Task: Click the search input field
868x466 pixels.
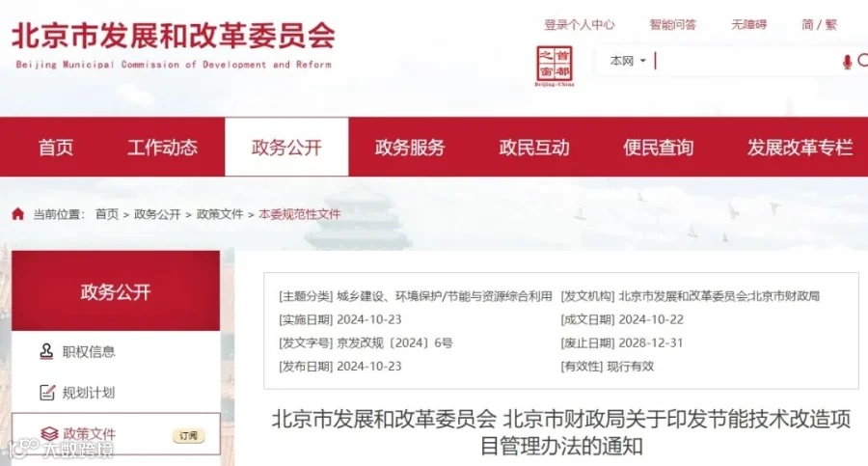Action: click(747, 61)
